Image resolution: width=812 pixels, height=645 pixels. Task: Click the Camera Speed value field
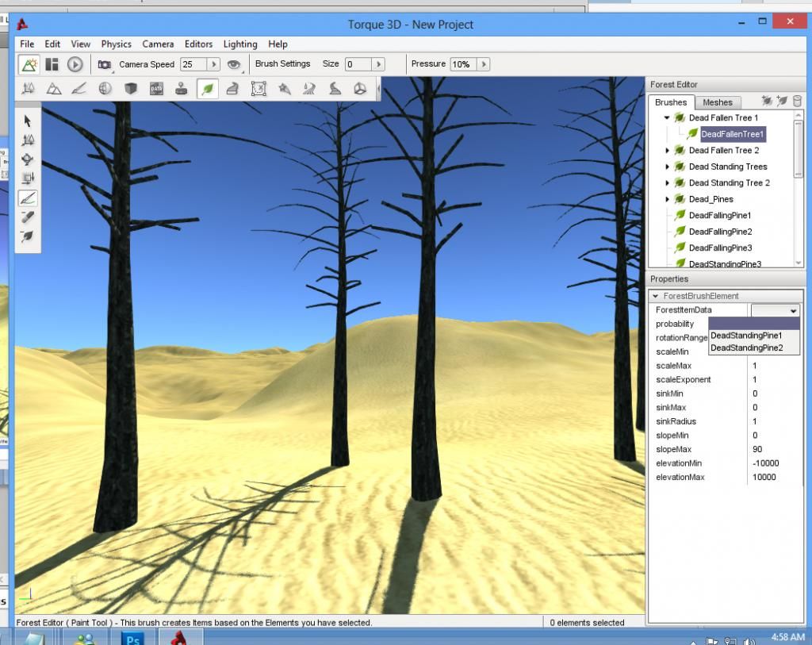(193, 64)
